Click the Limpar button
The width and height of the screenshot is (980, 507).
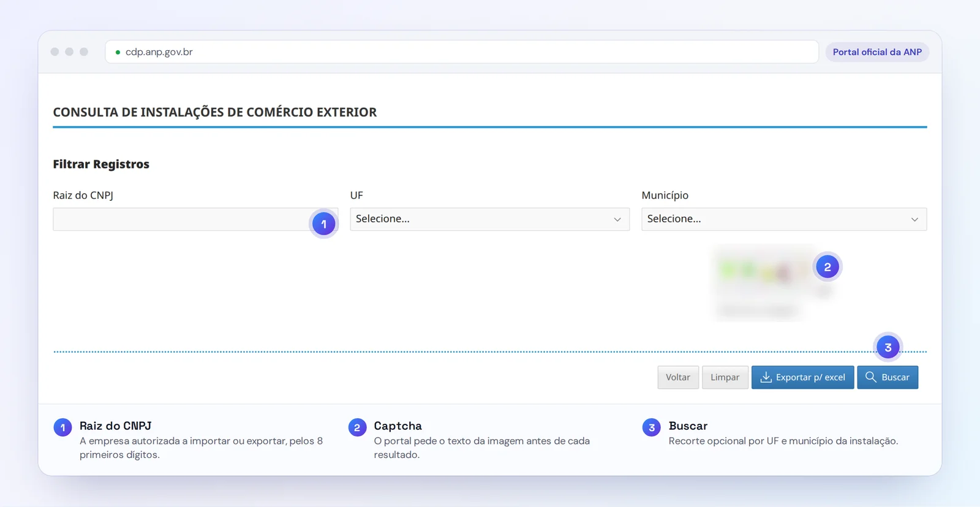click(725, 377)
